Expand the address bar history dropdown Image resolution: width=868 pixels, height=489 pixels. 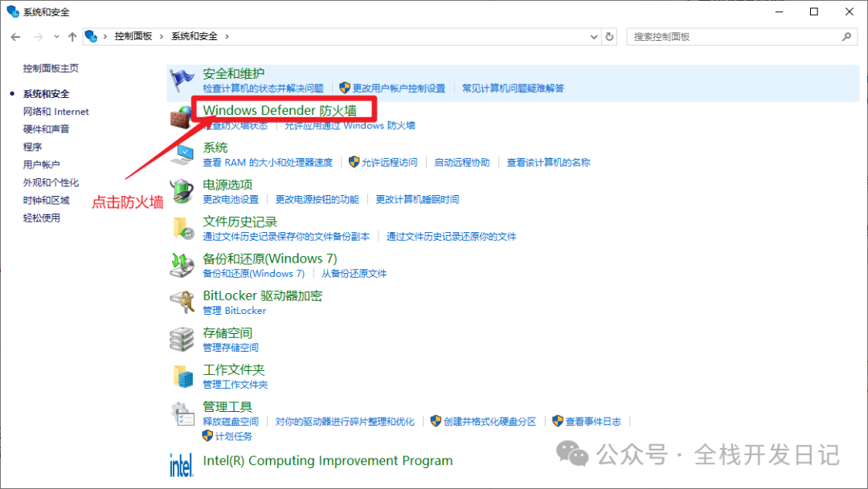click(x=594, y=36)
